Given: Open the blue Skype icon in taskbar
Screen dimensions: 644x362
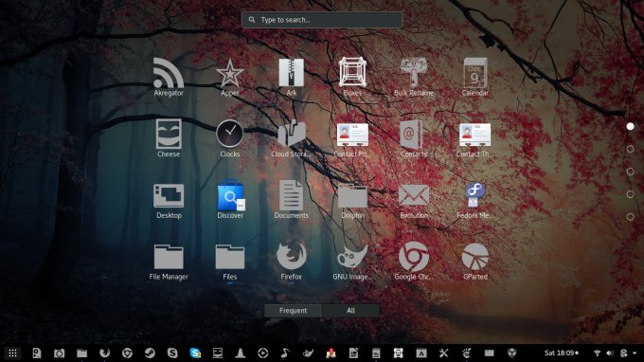Looking at the screenshot, I should pos(195,353).
